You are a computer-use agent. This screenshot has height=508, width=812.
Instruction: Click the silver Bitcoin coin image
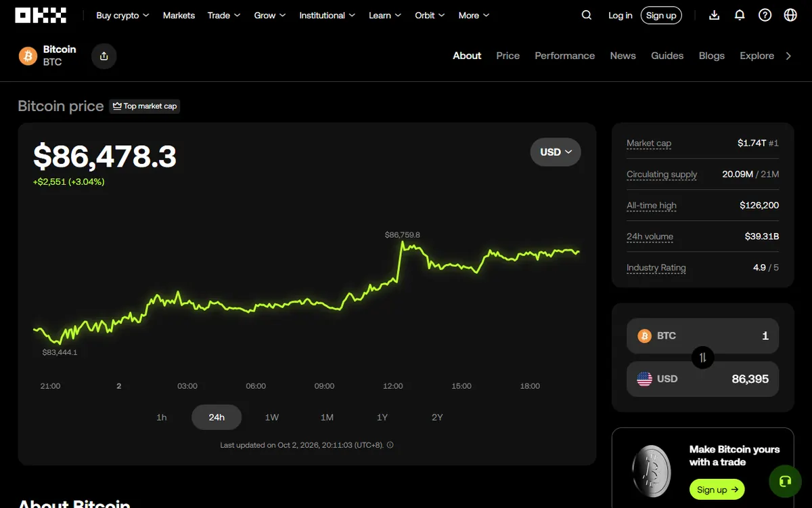(x=651, y=470)
